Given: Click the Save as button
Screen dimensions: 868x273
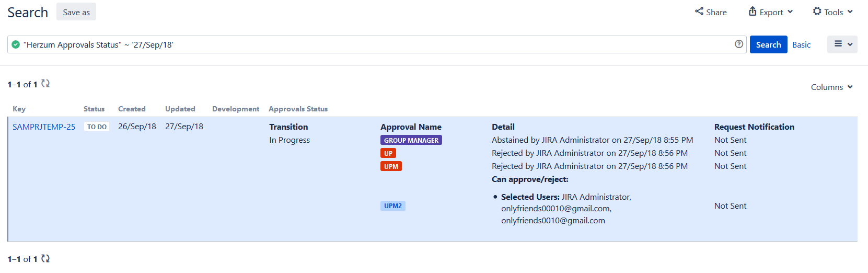Looking at the screenshot, I should tap(76, 12).
